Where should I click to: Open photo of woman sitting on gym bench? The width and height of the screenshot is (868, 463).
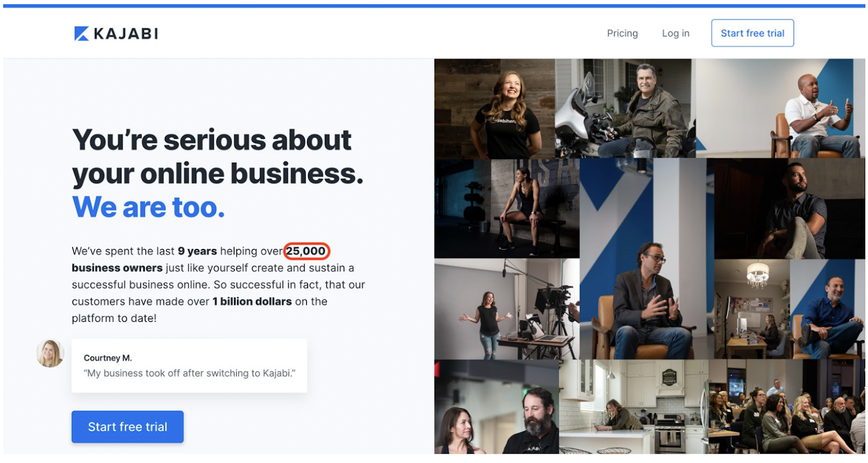(506, 209)
